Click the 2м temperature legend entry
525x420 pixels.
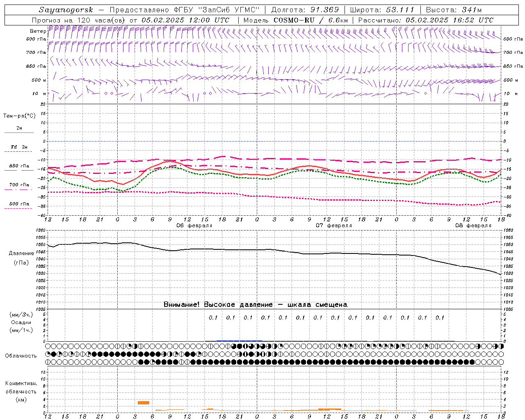tap(19, 128)
